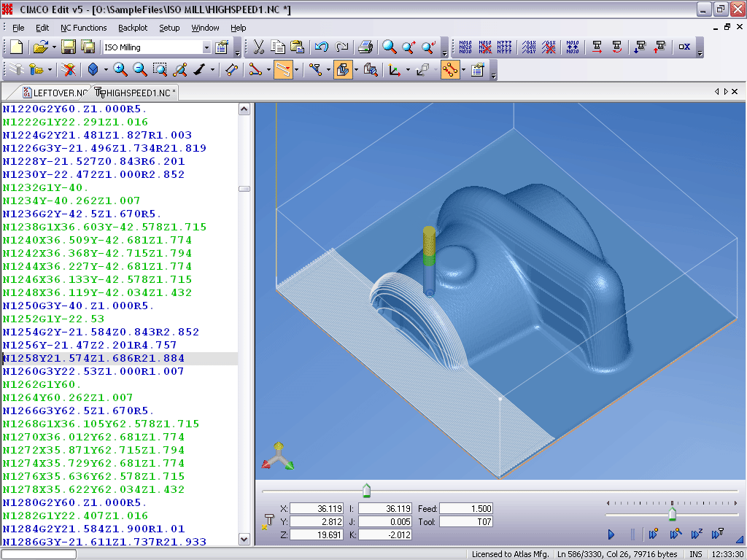Viewport: 747px width, 560px height.
Task: Select line N1260G3Y22.53Z1.000R1.007 in editor
Action: [93, 371]
